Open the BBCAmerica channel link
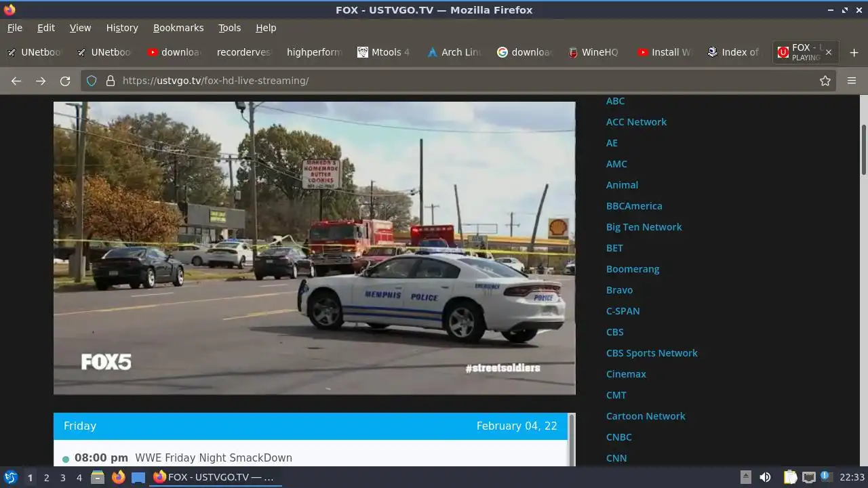Image resolution: width=868 pixels, height=488 pixels. 634,206
